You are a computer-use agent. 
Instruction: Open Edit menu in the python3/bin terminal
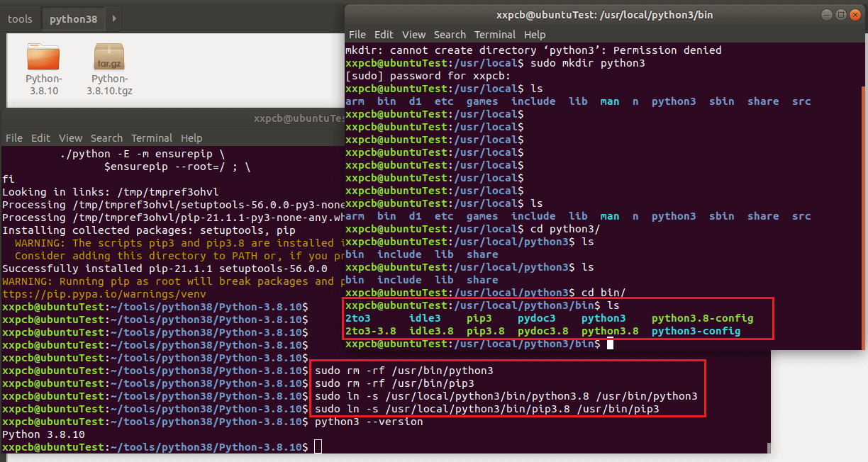pos(384,35)
